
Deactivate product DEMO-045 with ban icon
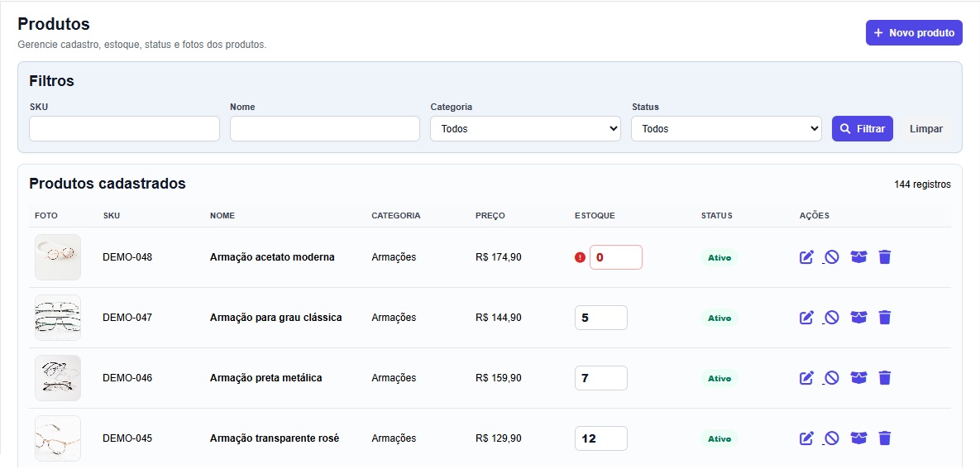pos(831,438)
